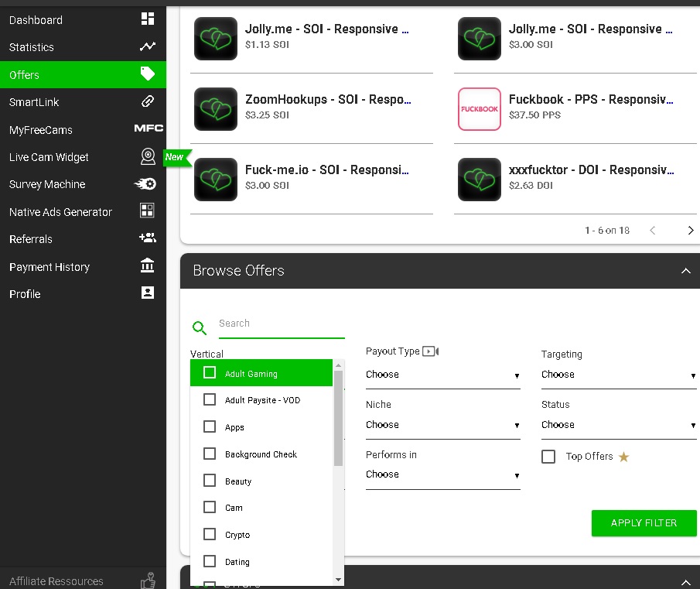The width and height of the screenshot is (700, 589).
Task: Open Affiliate Ressources from the sidebar
Action: point(83,580)
